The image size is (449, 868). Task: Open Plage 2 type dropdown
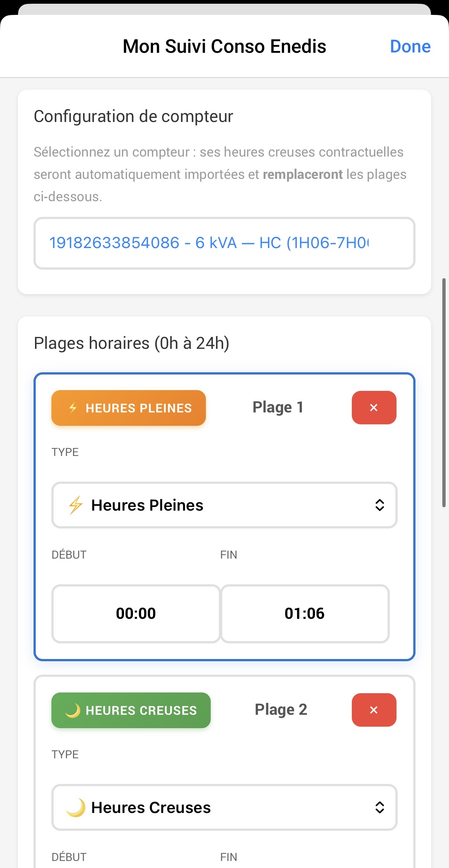[224, 807]
